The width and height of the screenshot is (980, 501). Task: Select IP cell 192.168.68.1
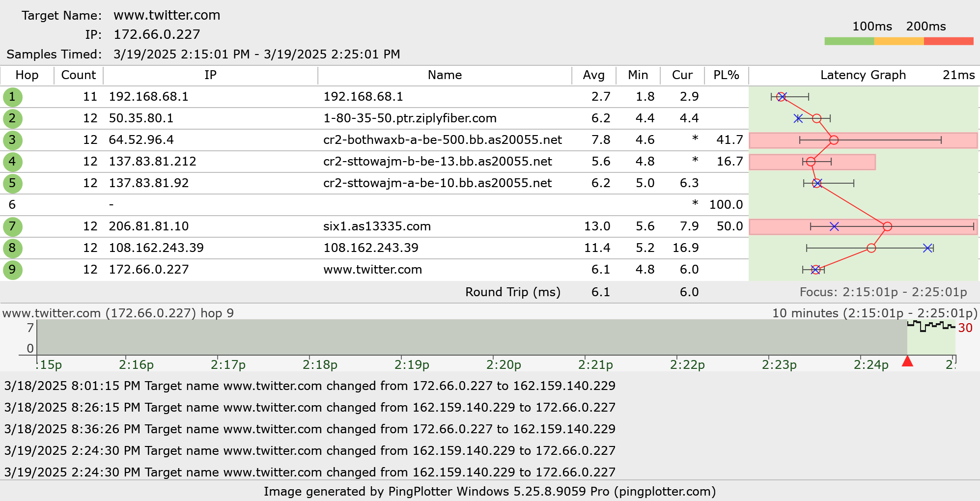coord(149,97)
